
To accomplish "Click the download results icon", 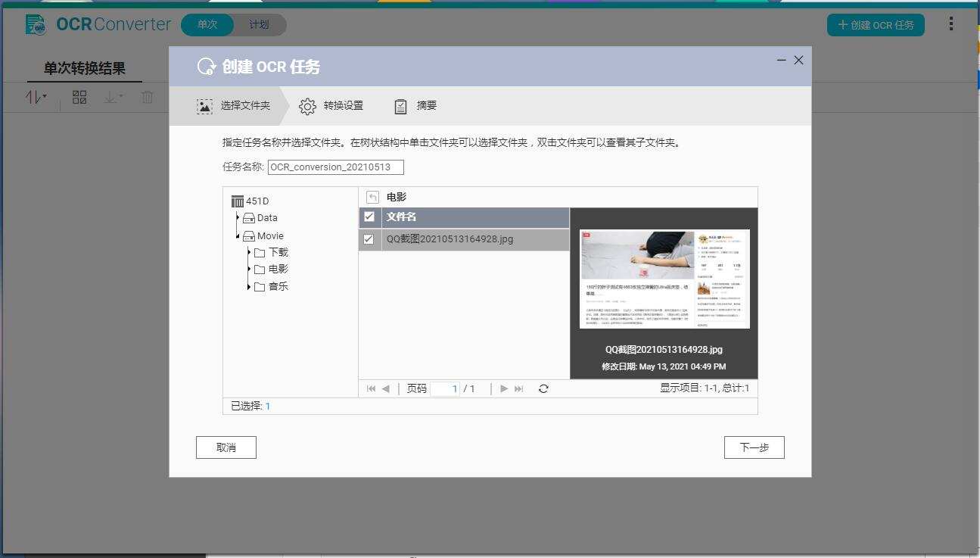I will point(112,97).
